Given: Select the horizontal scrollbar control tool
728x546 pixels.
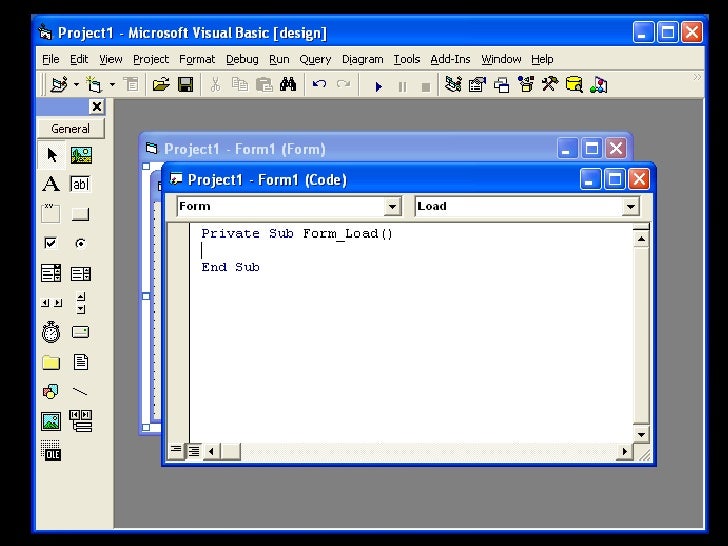Looking at the screenshot, I should pyautogui.click(x=51, y=303).
